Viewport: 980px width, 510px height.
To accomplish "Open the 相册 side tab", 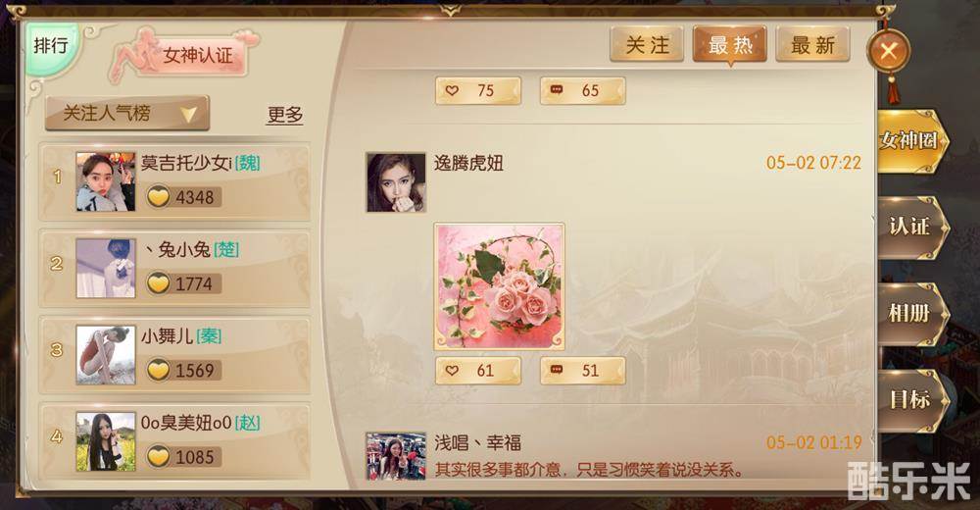I will 912,314.
